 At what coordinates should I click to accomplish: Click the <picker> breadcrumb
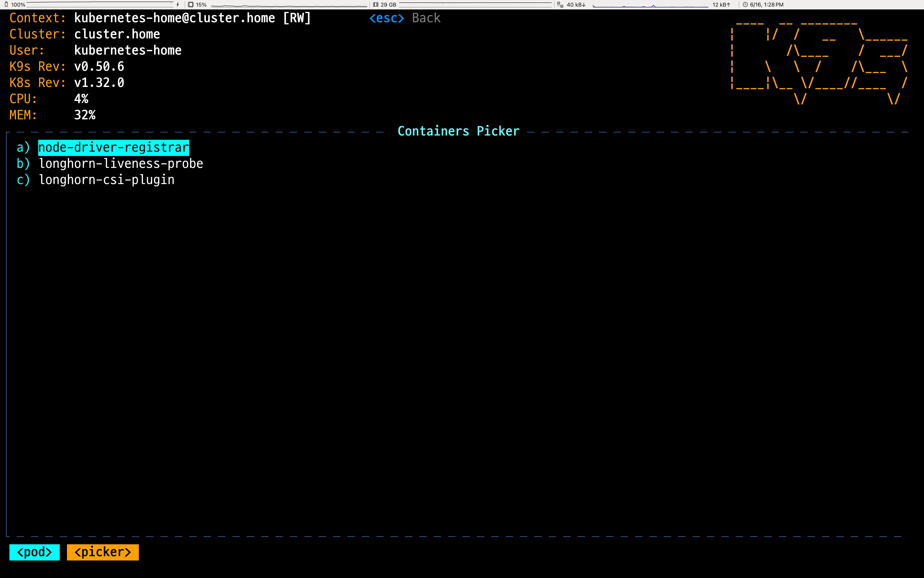[x=102, y=552]
